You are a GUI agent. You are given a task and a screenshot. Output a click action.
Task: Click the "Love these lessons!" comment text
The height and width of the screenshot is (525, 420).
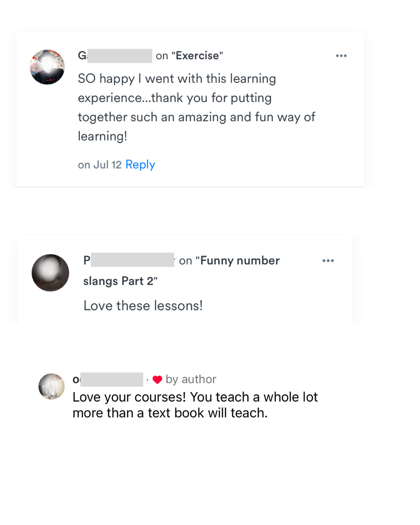click(x=143, y=306)
